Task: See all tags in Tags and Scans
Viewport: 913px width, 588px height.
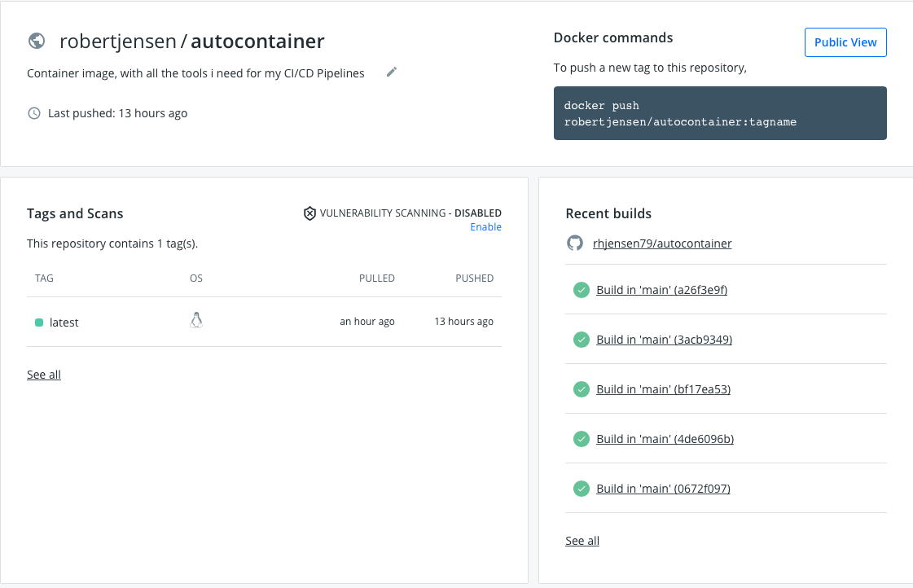Action: point(44,375)
